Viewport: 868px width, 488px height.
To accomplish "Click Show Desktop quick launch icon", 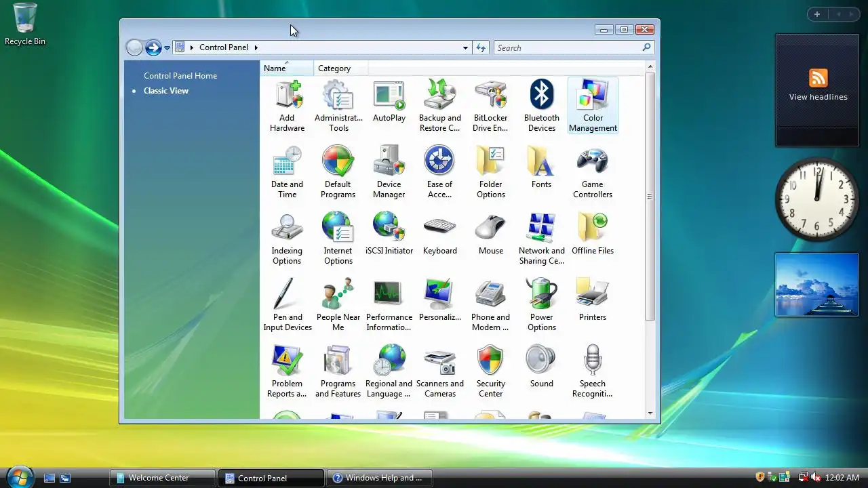I will (50, 478).
